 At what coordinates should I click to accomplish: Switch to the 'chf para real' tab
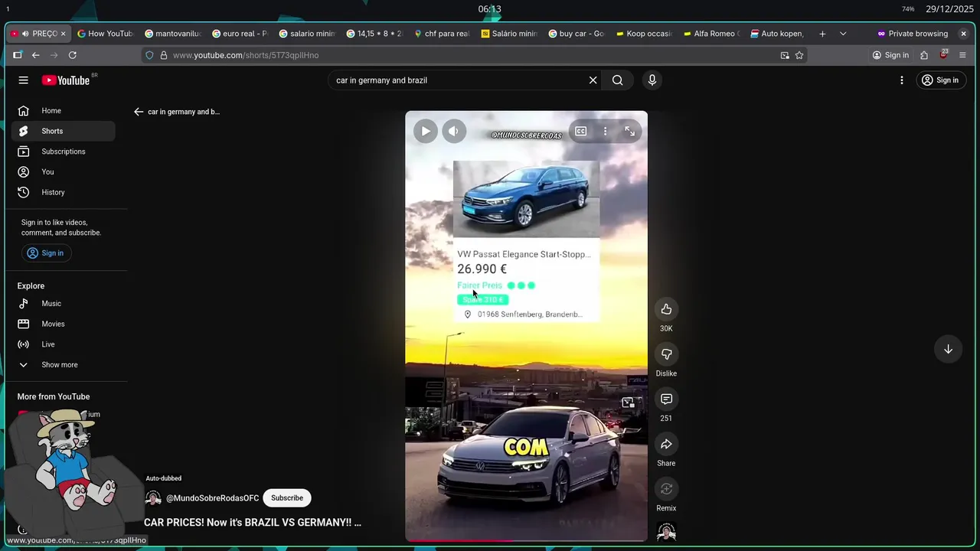[442, 34]
